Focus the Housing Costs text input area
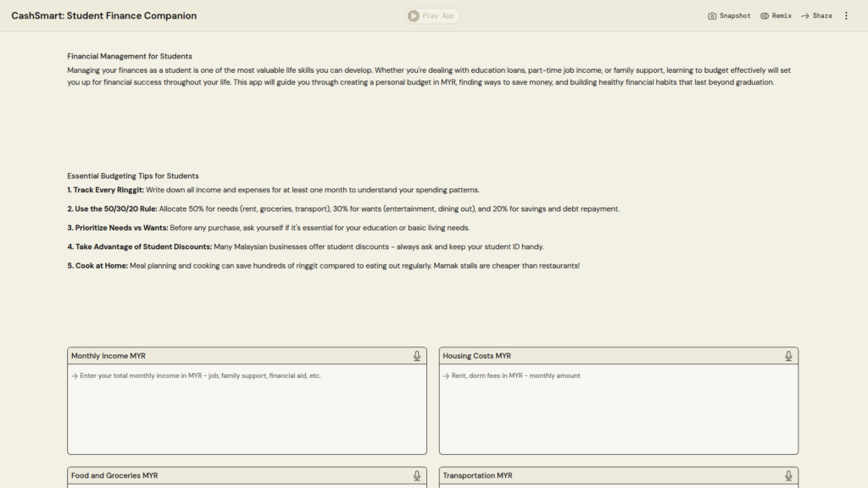 (x=618, y=409)
